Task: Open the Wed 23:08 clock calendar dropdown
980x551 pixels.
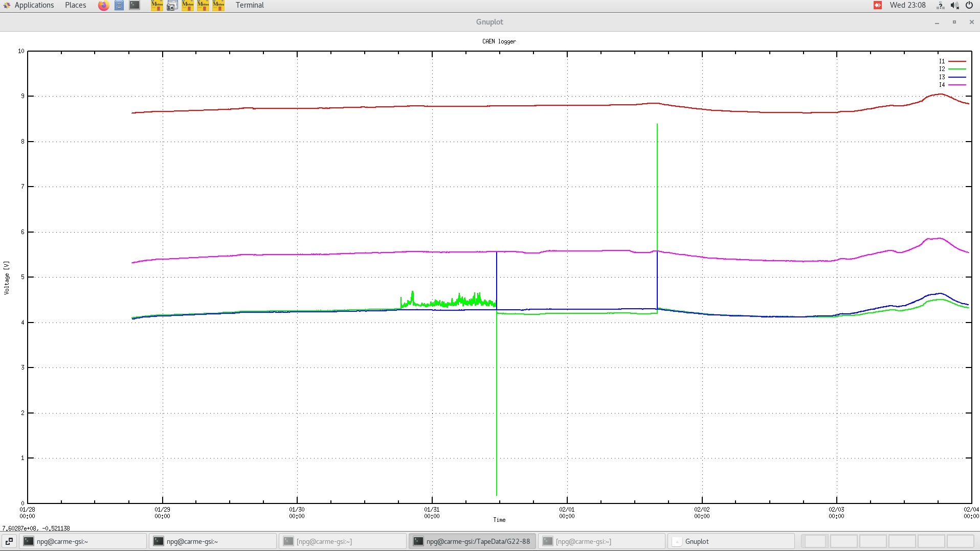Action: [907, 5]
